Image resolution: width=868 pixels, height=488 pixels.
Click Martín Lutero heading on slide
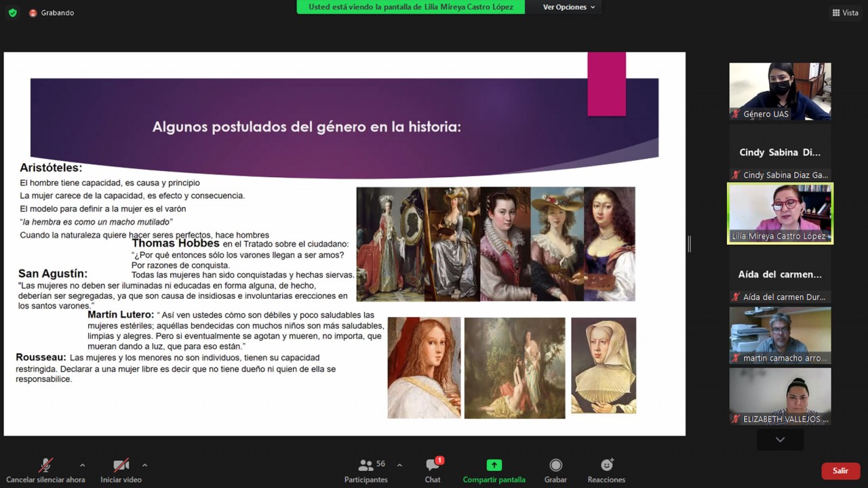121,314
